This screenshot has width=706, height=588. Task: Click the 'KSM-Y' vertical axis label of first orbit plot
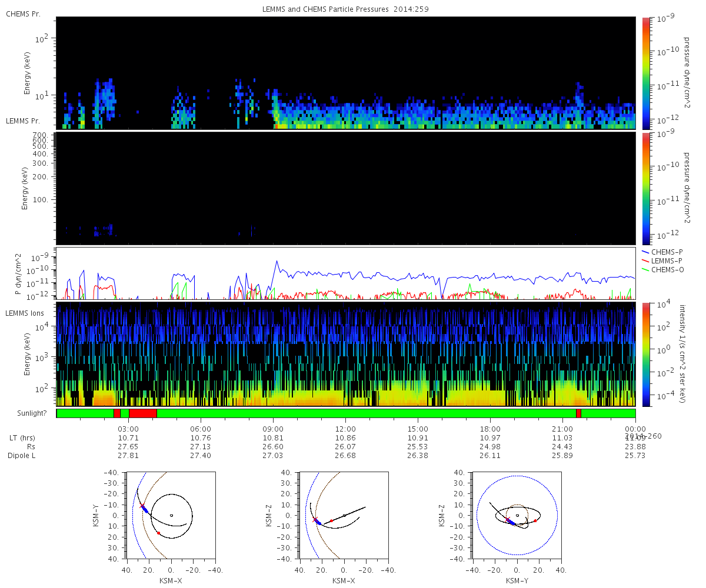pos(96,515)
